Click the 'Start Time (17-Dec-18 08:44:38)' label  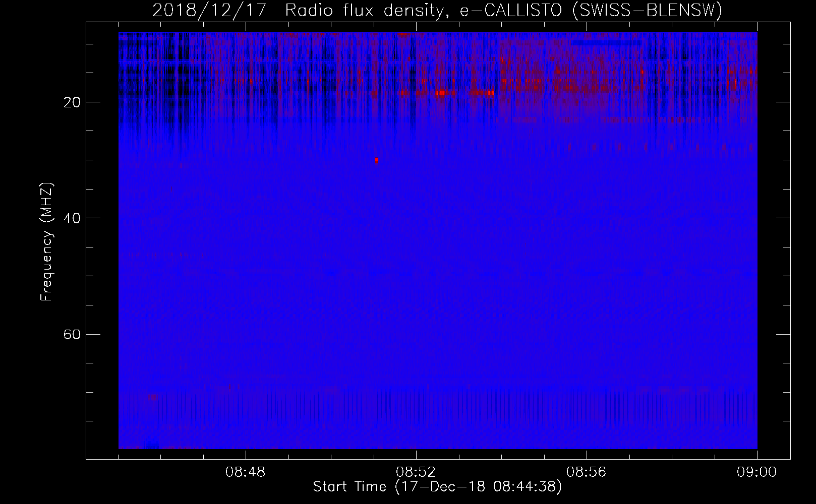pyautogui.click(x=437, y=487)
